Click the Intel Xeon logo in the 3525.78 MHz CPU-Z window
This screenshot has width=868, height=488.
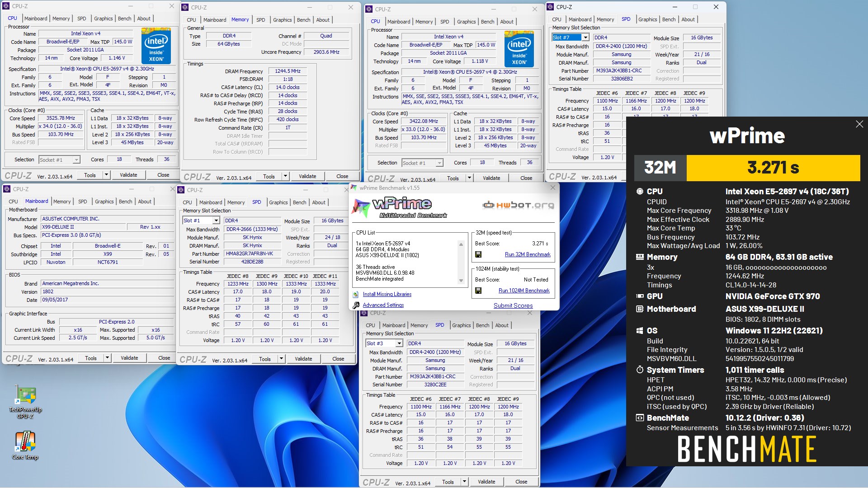pyautogui.click(x=156, y=45)
